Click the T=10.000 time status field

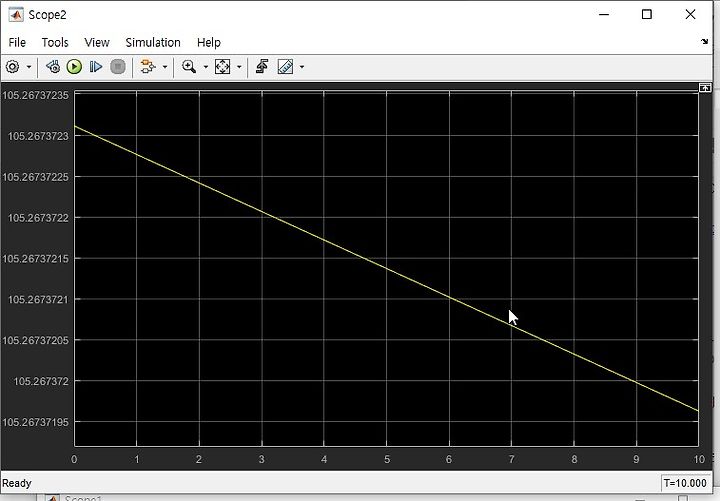(685, 483)
